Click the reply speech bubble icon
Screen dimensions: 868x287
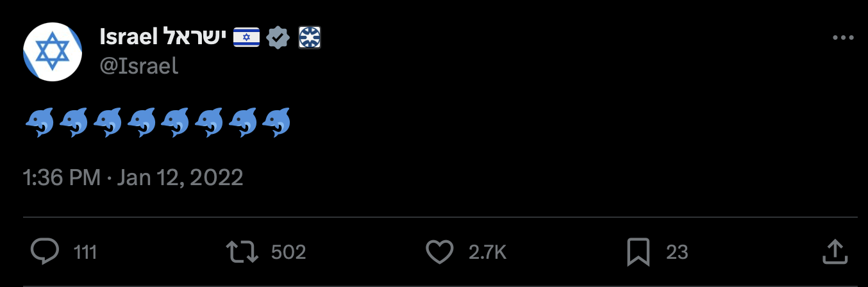coord(45,252)
